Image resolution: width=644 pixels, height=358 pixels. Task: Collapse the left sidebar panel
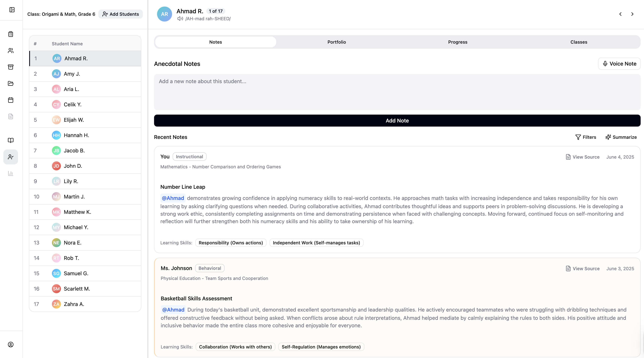tap(11, 10)
